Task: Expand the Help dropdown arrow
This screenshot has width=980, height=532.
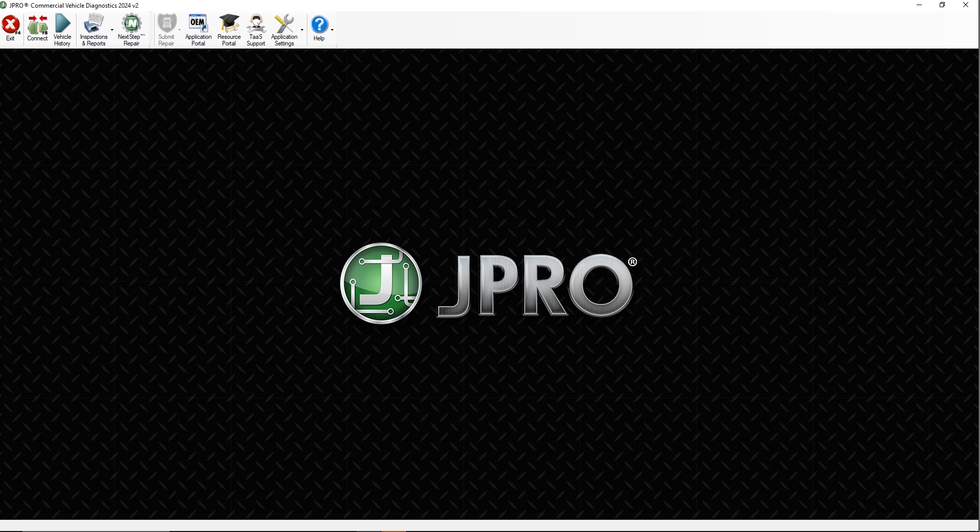Action: [x=332, y=30]
